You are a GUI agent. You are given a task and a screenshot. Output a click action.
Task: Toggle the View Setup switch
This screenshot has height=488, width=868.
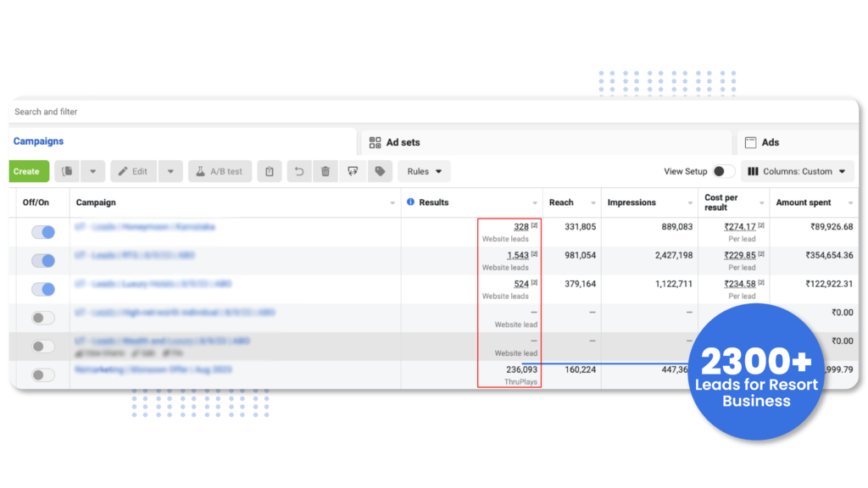(722, 171)
